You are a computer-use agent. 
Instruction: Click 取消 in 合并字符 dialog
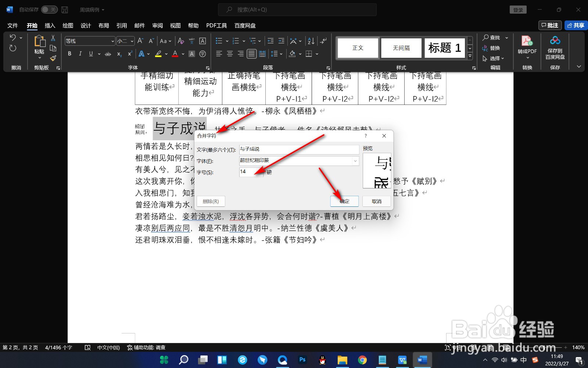377,201
